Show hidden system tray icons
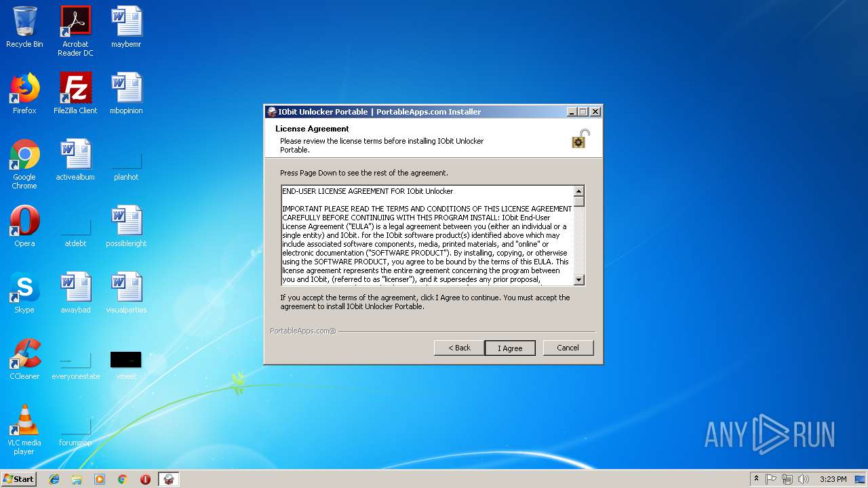 756,479
